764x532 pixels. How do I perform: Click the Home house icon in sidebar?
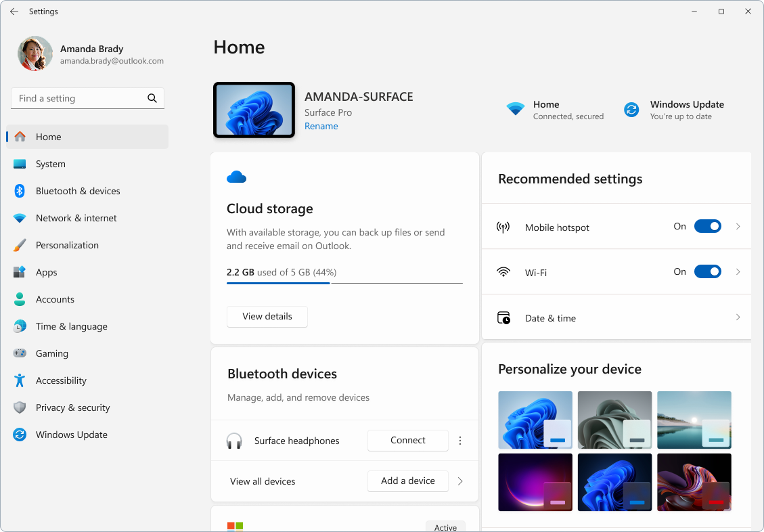click(20, 137)
